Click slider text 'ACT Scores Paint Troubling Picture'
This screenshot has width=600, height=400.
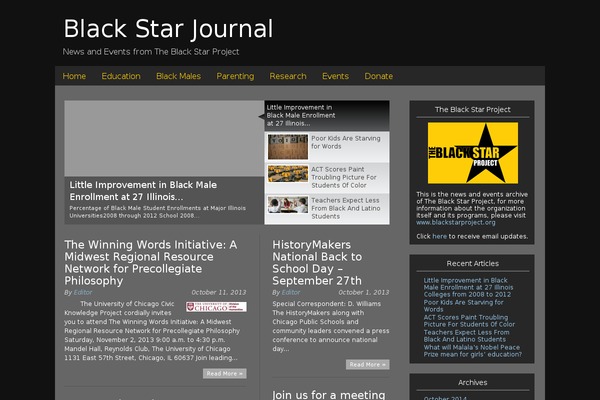click(x=344, y=177)
